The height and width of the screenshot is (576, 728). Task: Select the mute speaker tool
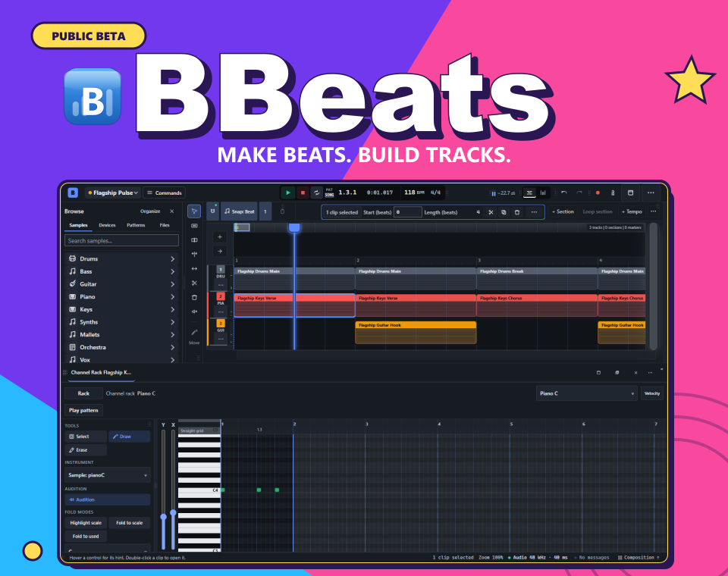pyautogui.click(x=194, y=311)
